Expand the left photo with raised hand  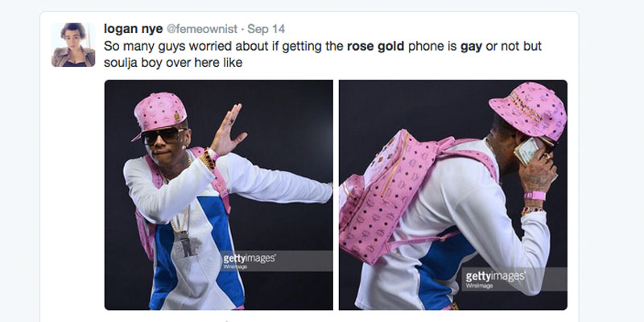(218, 195)
